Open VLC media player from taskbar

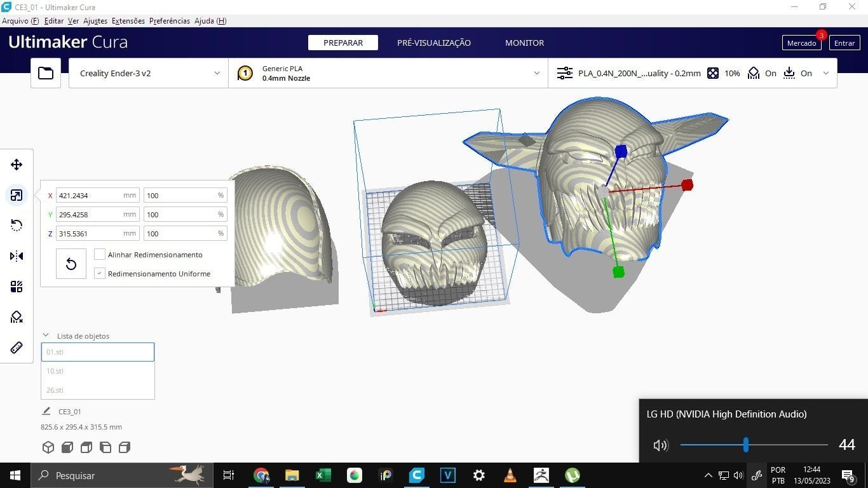(510, 475)
